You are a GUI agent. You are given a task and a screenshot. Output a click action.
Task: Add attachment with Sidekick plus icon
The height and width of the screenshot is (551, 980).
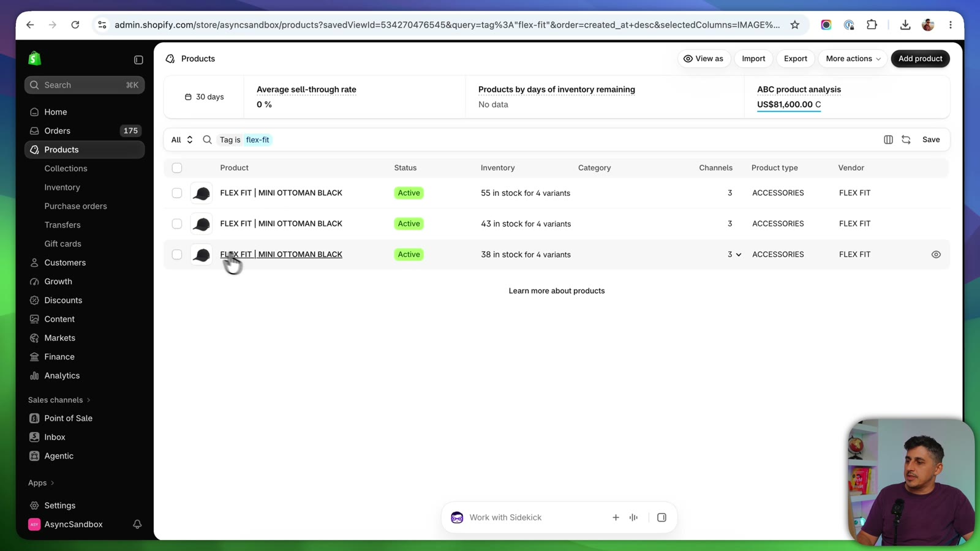pyautogui.click(x=616, y=518)
